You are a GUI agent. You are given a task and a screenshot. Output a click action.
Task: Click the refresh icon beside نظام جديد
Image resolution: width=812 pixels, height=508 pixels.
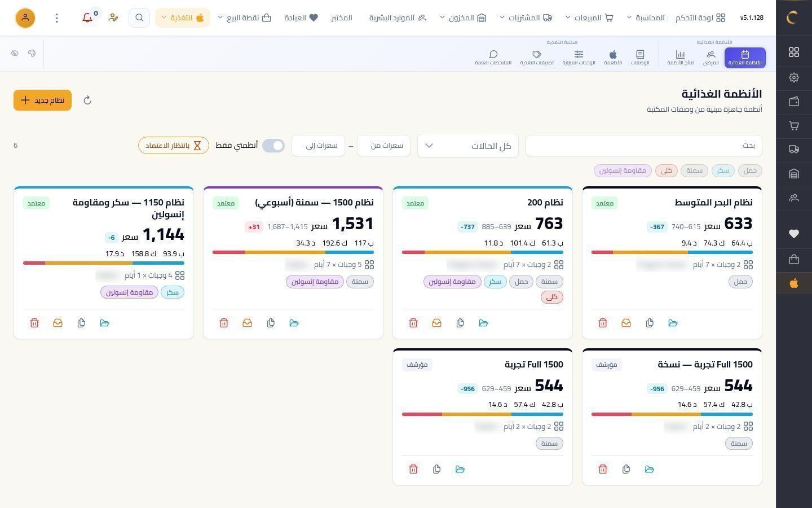tap(87, 100)
